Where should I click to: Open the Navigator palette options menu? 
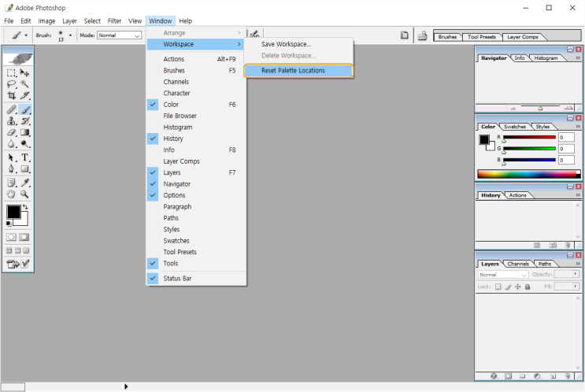[578, 57]
